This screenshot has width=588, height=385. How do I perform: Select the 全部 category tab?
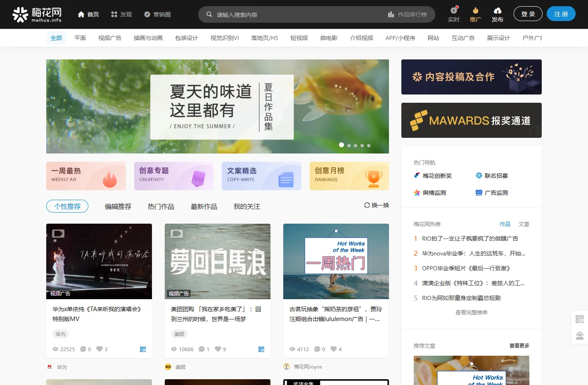(x=56, y=38)
